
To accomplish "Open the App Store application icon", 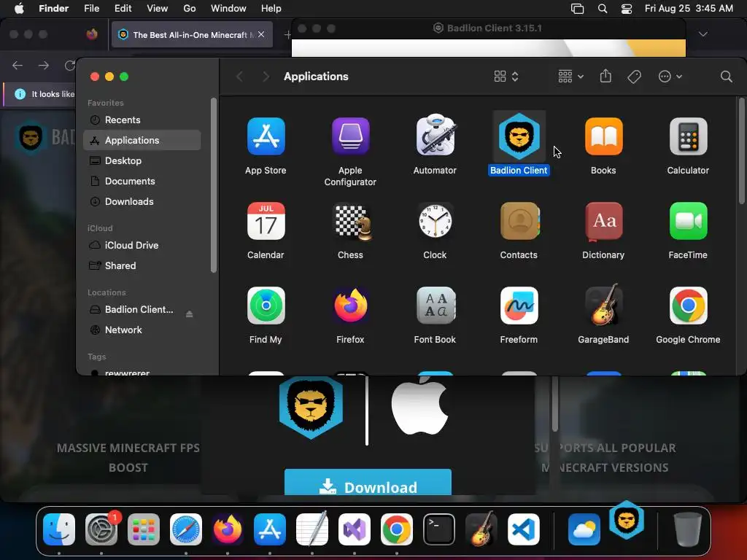I will coord(266,136).
